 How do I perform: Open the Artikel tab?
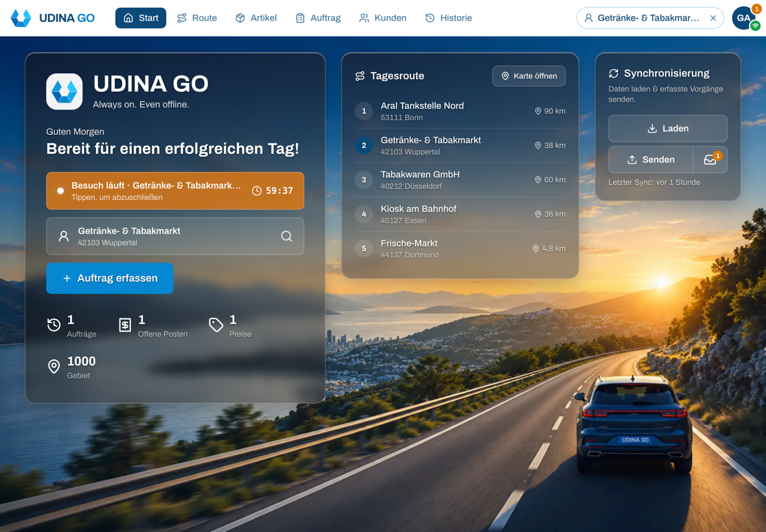[x=256, y=18]
